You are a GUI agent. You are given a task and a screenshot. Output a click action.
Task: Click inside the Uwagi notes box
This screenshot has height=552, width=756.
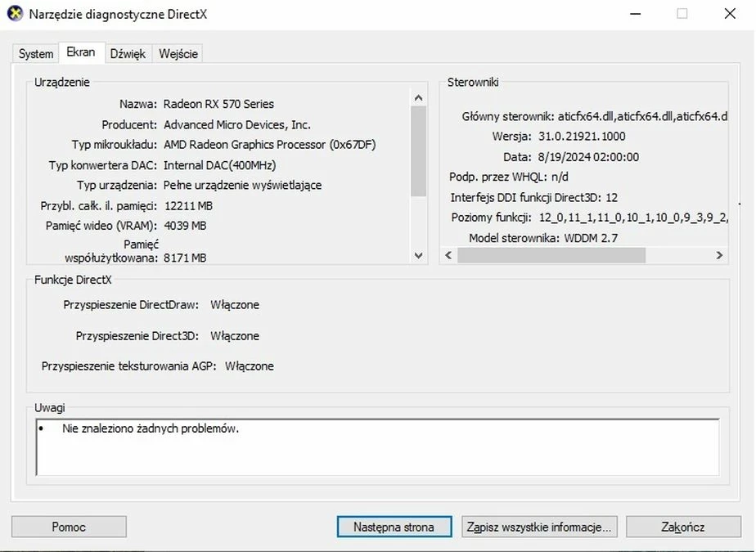click(376, 446)
